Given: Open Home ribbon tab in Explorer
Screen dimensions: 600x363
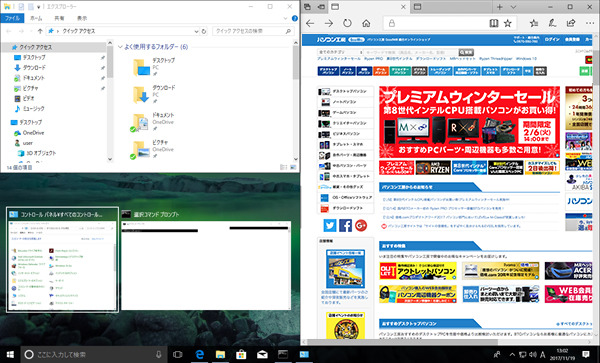Looking at the screenshot, I should point(36,18).
